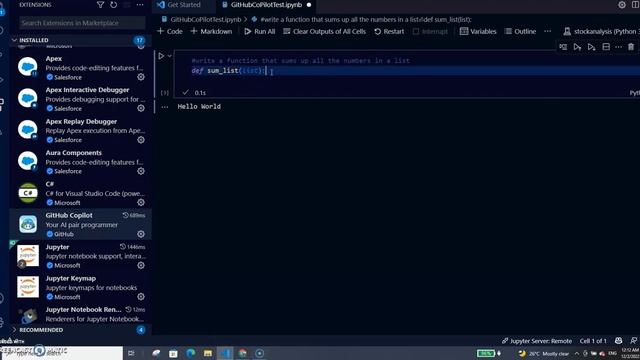Click the GitHub Copilot status bar icon
Viewport: 640px width, 360px height.
pos(619,341)
